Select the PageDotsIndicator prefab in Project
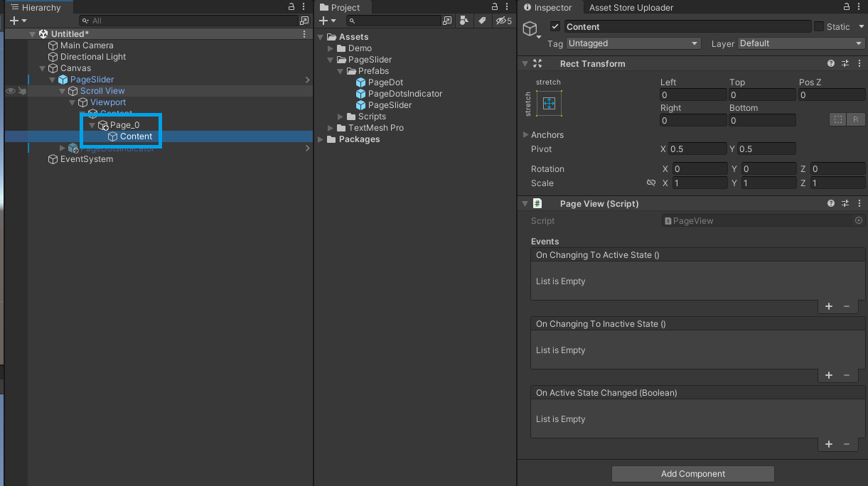 pyautogui.click(x=404, y=94)
